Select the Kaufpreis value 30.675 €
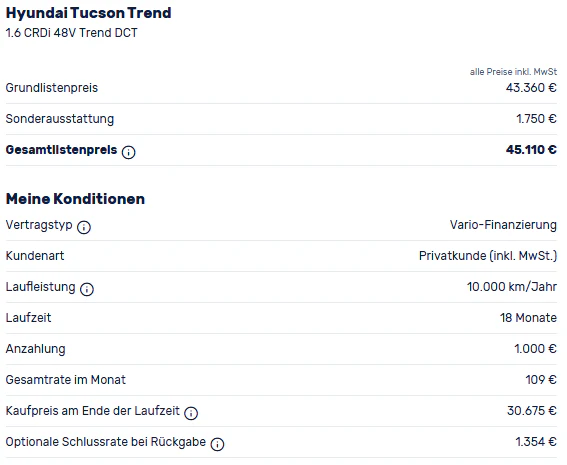The width and height of the screenshot is (567, 465). tap(532, 411)
